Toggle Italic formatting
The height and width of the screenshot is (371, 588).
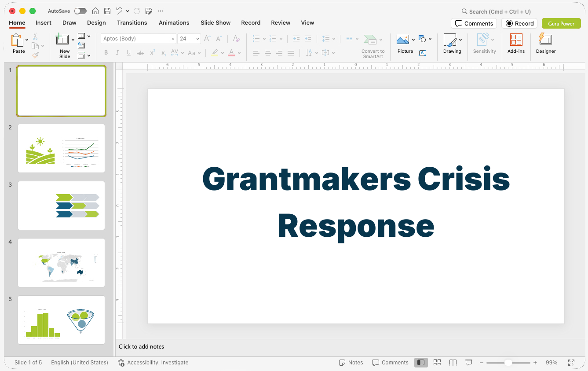[x=117, y=53]
